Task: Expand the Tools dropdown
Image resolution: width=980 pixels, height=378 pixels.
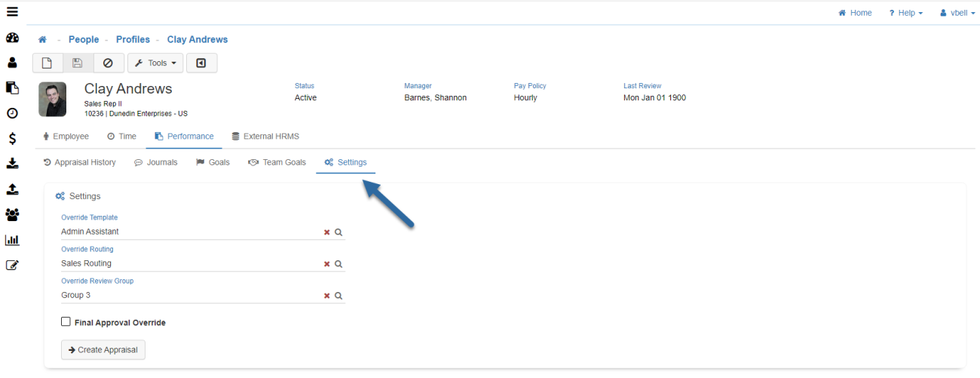Action: pos(155,63)
